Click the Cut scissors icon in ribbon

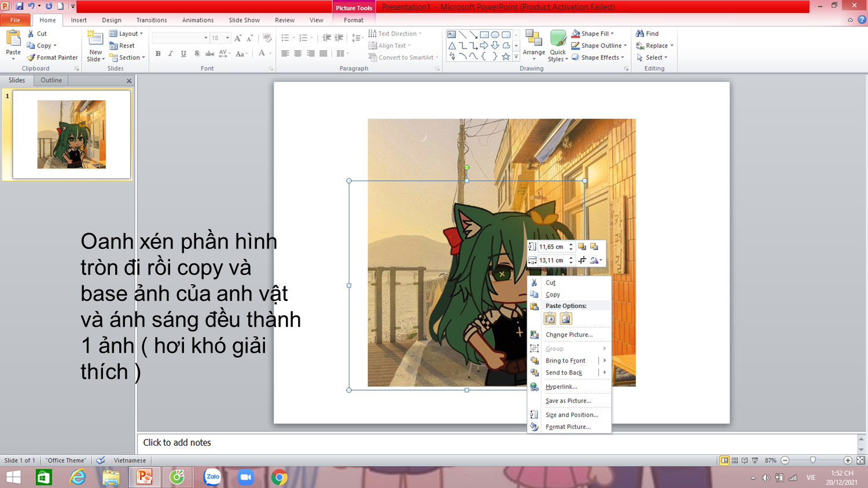coord(31,34)
